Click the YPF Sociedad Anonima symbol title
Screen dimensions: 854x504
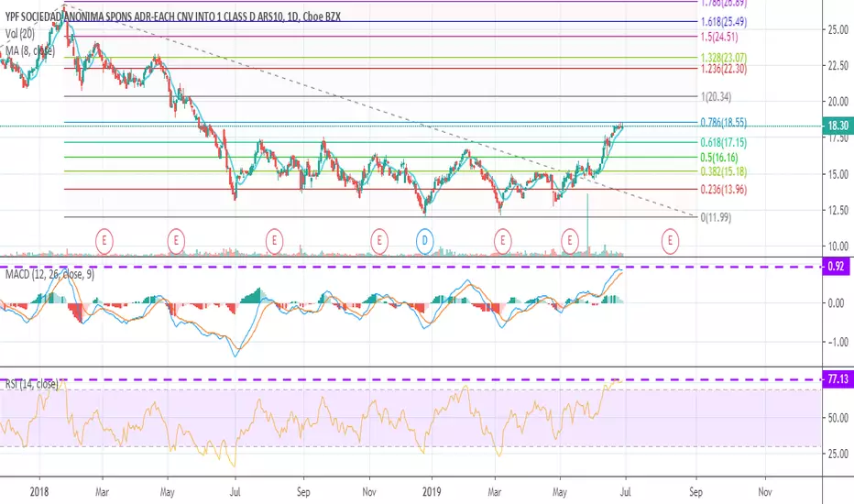pyautogui.click(x=173, y=16)
